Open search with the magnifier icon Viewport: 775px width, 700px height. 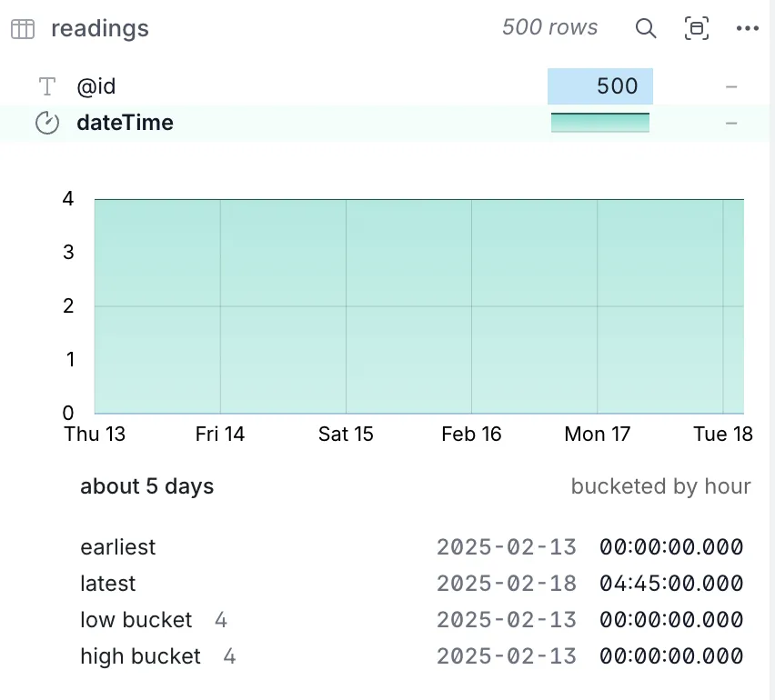click(646, 28)
